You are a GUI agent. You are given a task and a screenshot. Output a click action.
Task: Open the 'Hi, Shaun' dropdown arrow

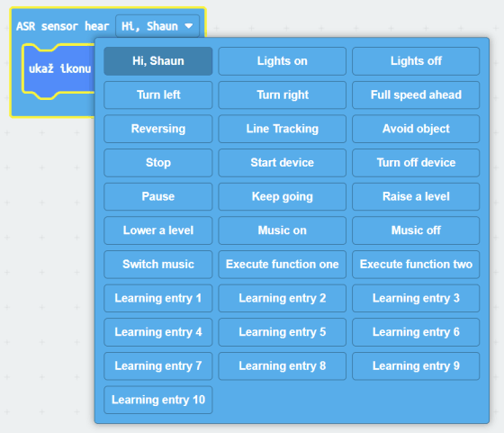(189, 26)
